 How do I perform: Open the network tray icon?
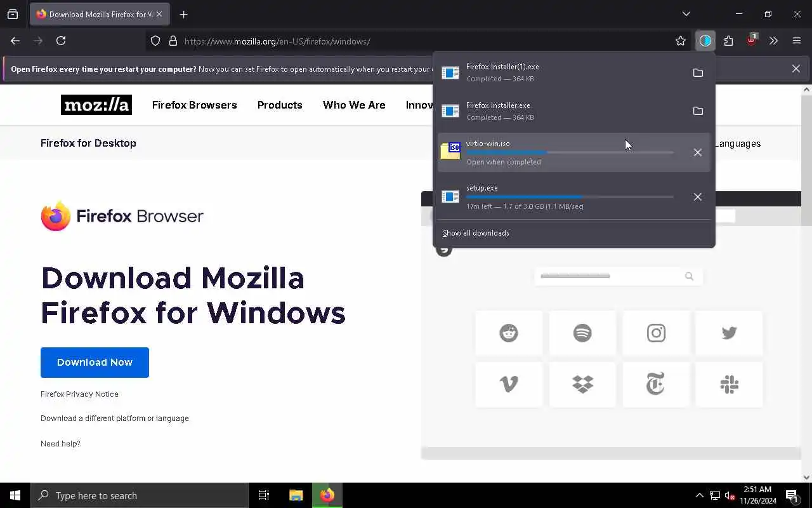point(715,496)
